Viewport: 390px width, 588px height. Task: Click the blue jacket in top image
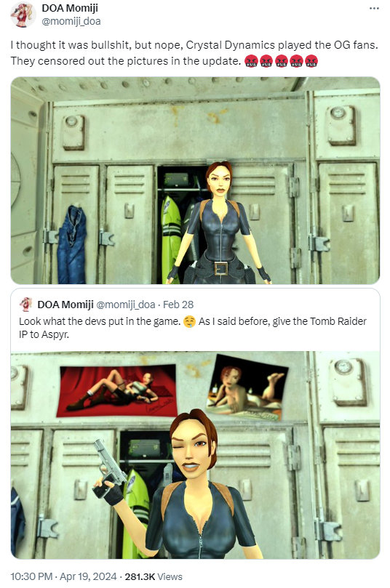[72, 244]
